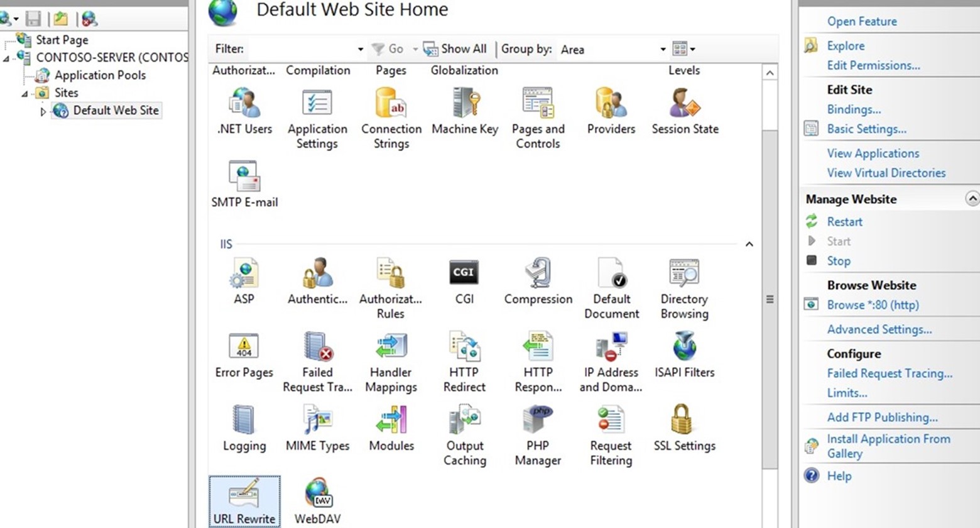Viewport: 980px width, 528px height.
Task: Open the Authentication feature
Action: [317, 282]
